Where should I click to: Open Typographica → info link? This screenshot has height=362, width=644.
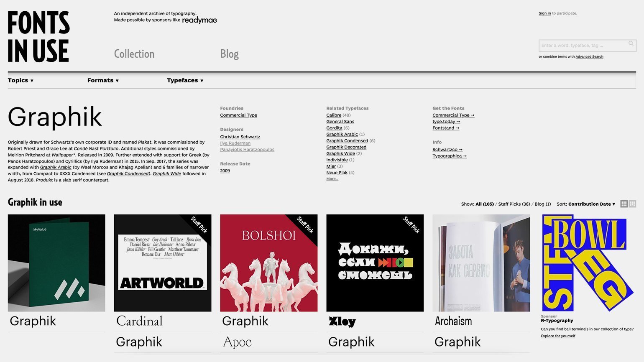(450, 156)
